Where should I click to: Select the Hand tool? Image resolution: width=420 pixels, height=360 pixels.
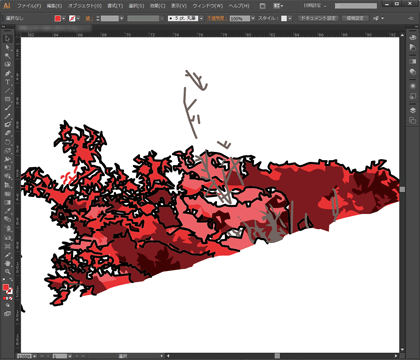click(7, 263)
